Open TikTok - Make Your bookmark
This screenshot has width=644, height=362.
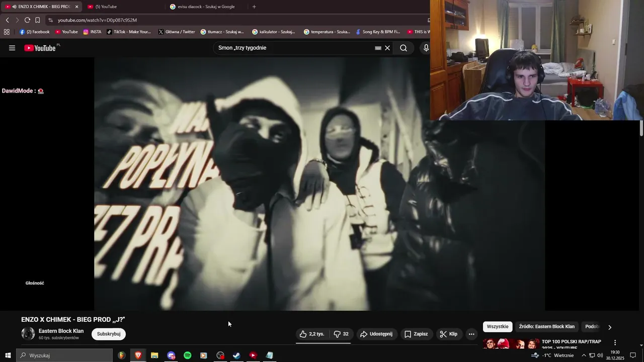129,32
